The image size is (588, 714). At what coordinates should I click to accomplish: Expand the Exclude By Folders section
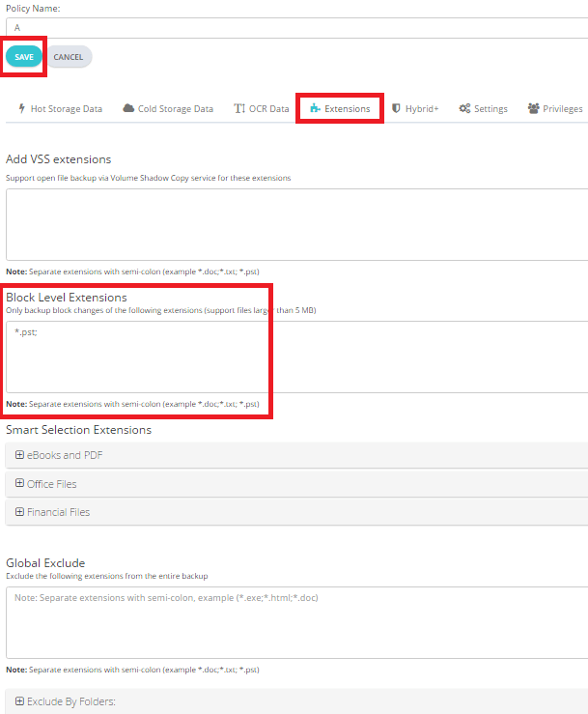point(296,701)
